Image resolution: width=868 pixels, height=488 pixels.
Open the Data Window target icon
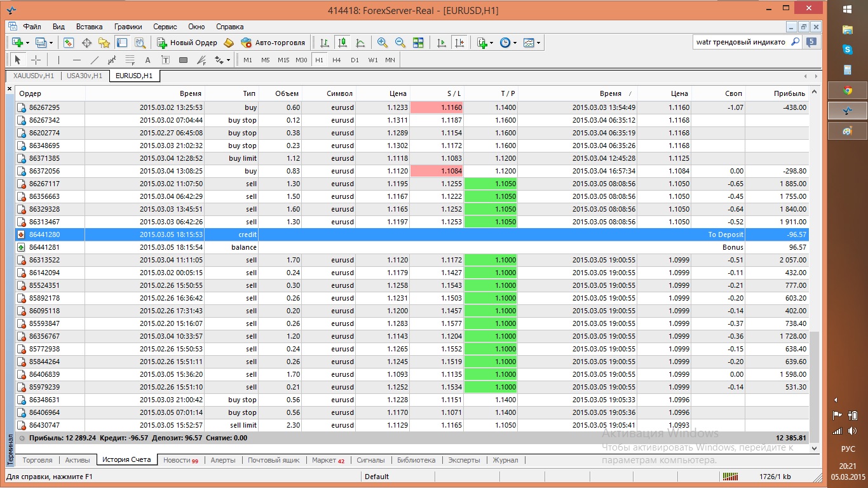click(x=86, y=43)
